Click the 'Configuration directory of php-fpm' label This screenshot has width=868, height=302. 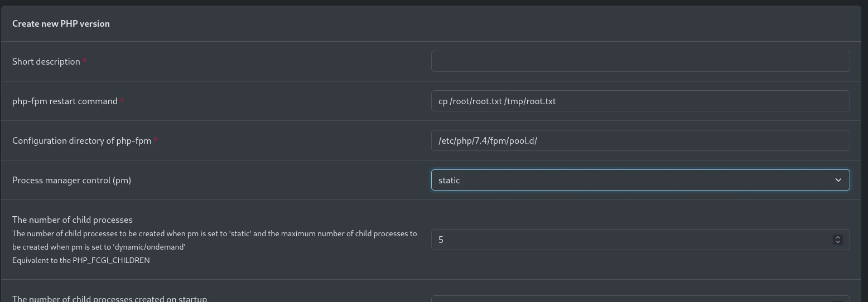pos(82,140)
